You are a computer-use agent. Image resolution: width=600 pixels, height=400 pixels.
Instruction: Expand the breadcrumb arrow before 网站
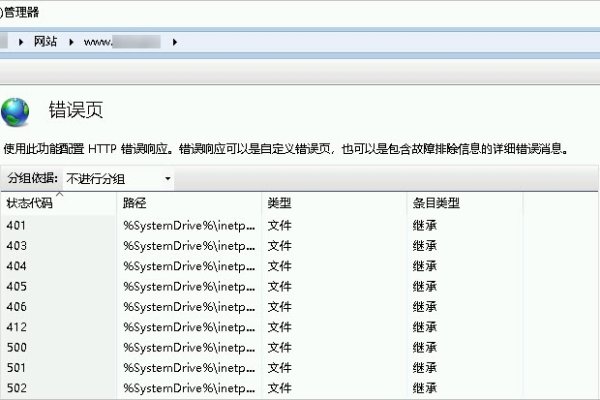coord(21,42)
